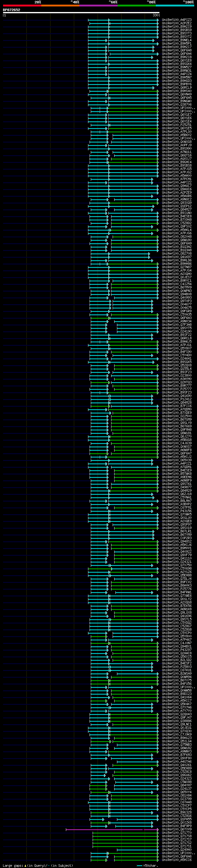The image size is (197, 868).
Task: Open hit UniRef100_Q1PA55
Action: (177, 819)
